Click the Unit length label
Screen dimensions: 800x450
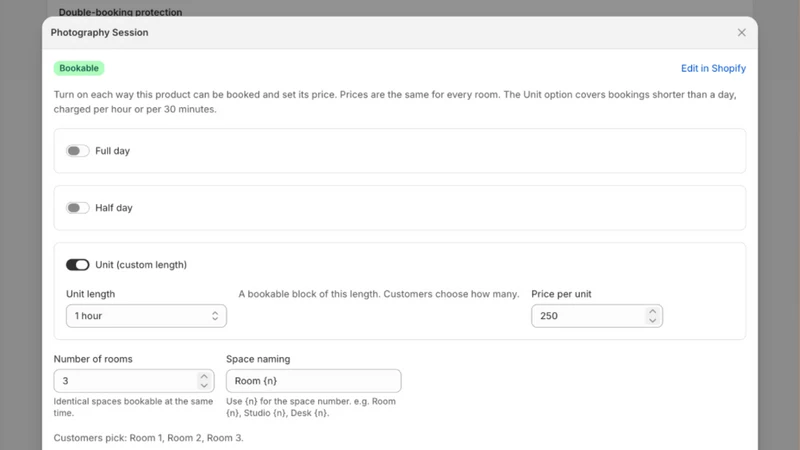coord(90,294)
